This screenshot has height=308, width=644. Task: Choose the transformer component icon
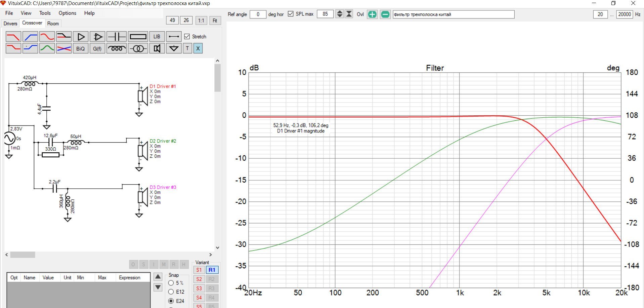(x=138, y=49)
